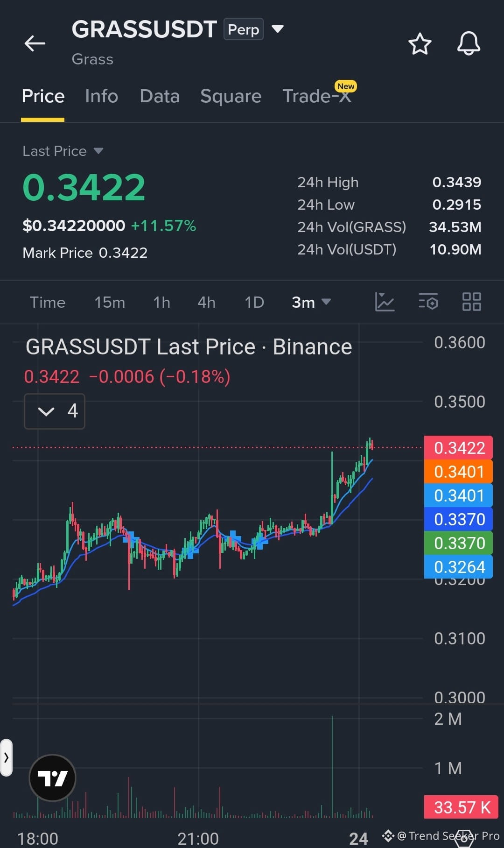The height and width of the screenshot is (848, 504).
Task: Open the chart indicators icon
Action: pyautogui.click(x=385, y=302)
